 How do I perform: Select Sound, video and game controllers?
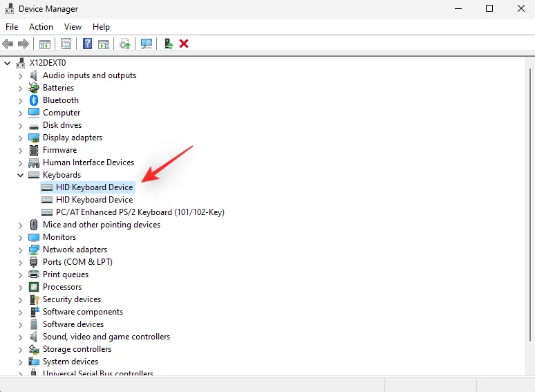[106, 337]
